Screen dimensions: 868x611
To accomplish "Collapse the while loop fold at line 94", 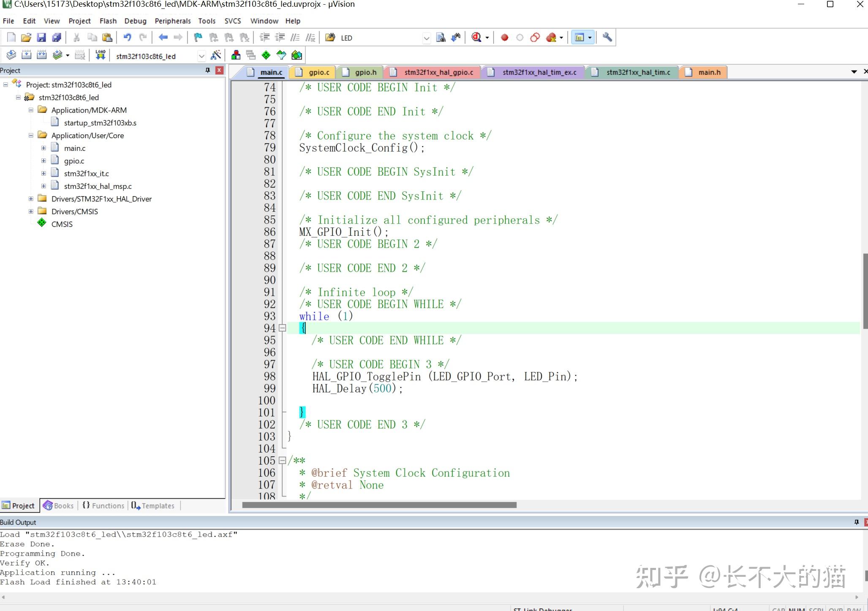I will pyautogui.click(x=283, y=328).
